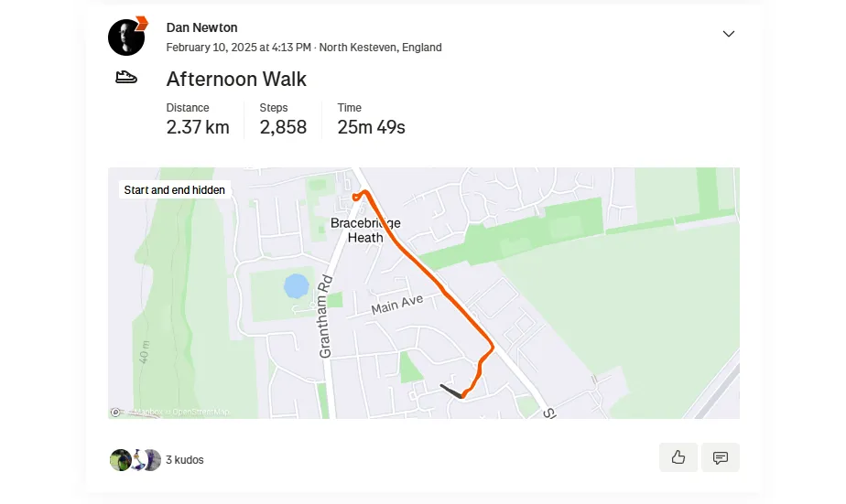Click the Mapbox logo on map
846x504 pixels.
[x=115, y=413]
